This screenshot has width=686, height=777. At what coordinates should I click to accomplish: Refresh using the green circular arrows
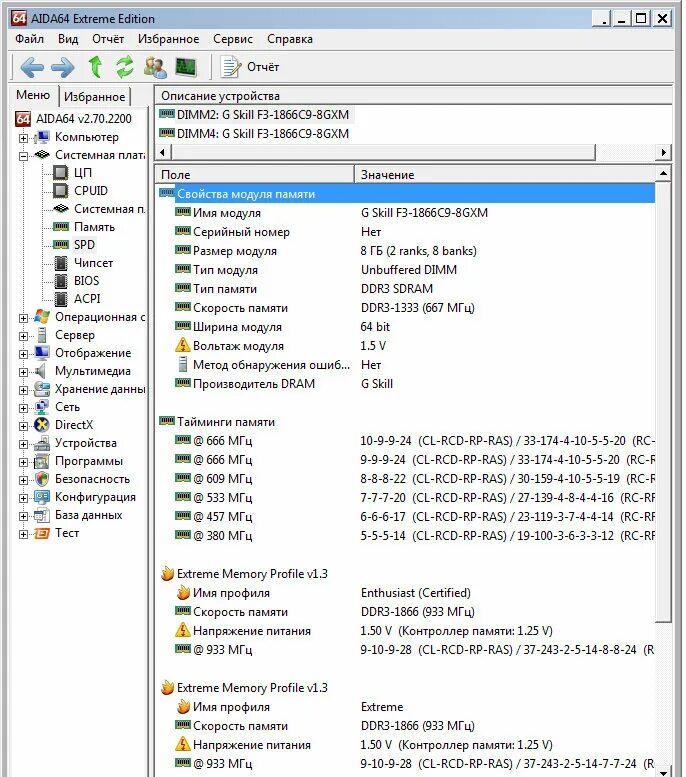[124, 67]
